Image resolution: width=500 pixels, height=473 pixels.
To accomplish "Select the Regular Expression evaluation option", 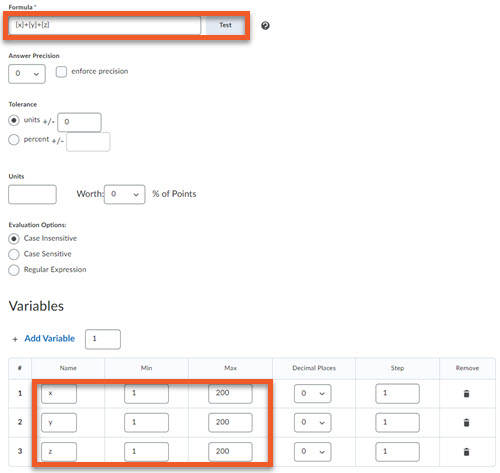I will coord(14,270).
